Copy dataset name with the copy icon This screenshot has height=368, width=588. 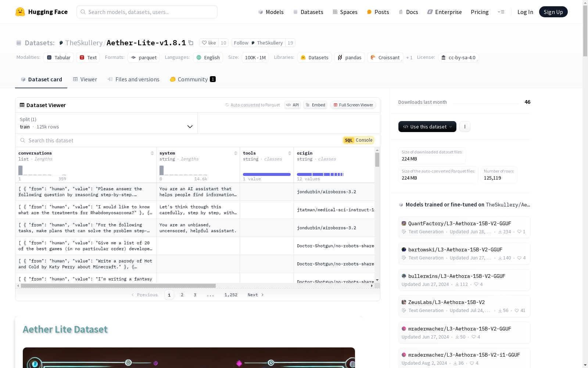[191, 43]
